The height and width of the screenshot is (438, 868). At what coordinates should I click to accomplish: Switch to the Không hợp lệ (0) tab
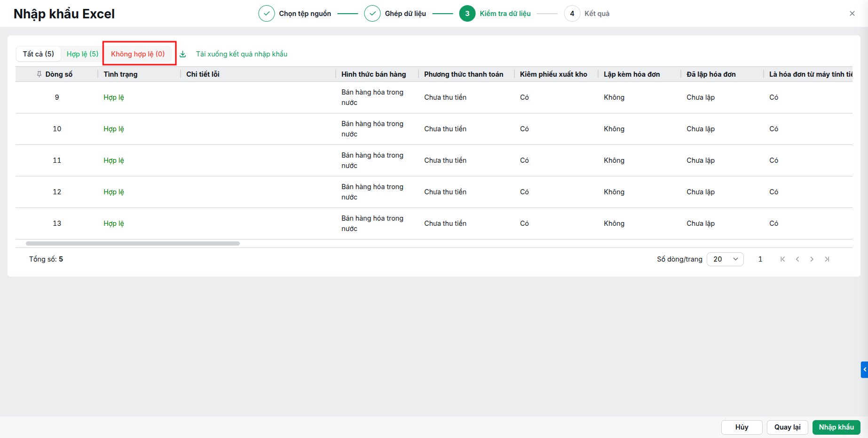click(138, 54)
